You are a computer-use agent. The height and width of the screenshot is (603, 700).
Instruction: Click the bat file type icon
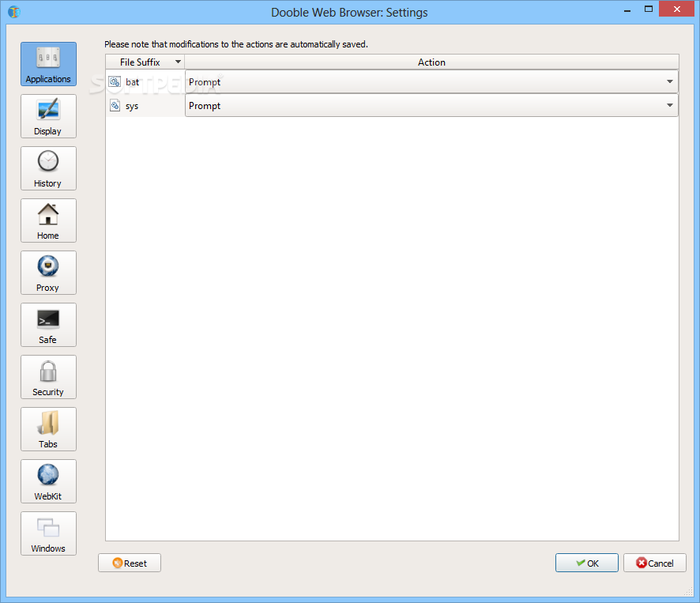coord(115,81)
